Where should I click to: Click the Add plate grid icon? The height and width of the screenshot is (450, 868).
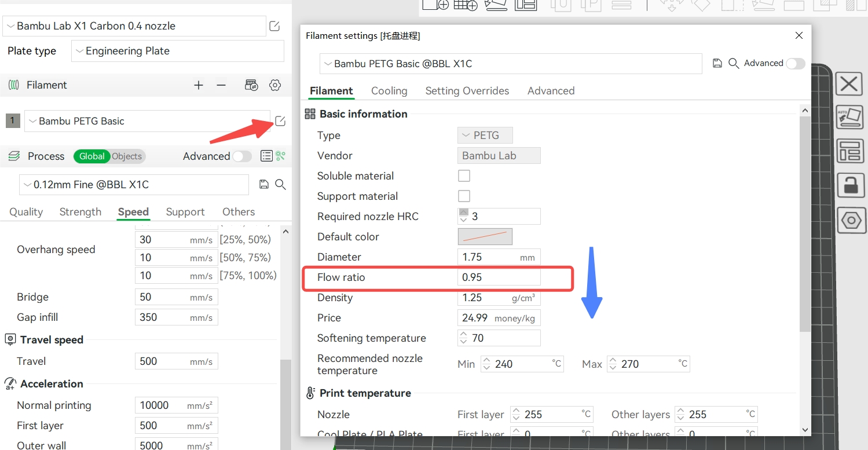pyautogui.click(x=466, y=4)
